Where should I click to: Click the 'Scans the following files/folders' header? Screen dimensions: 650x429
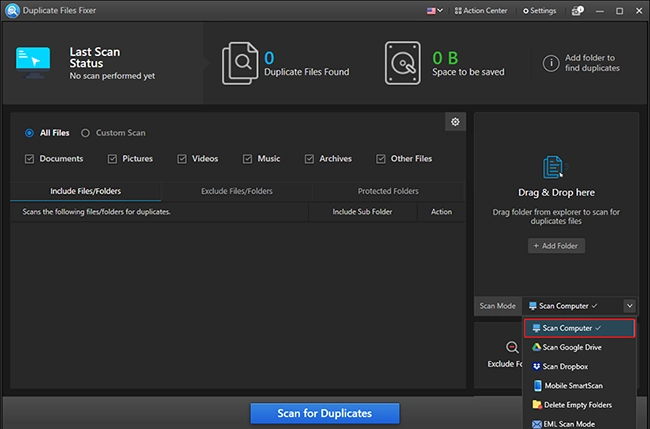(97, 212)
